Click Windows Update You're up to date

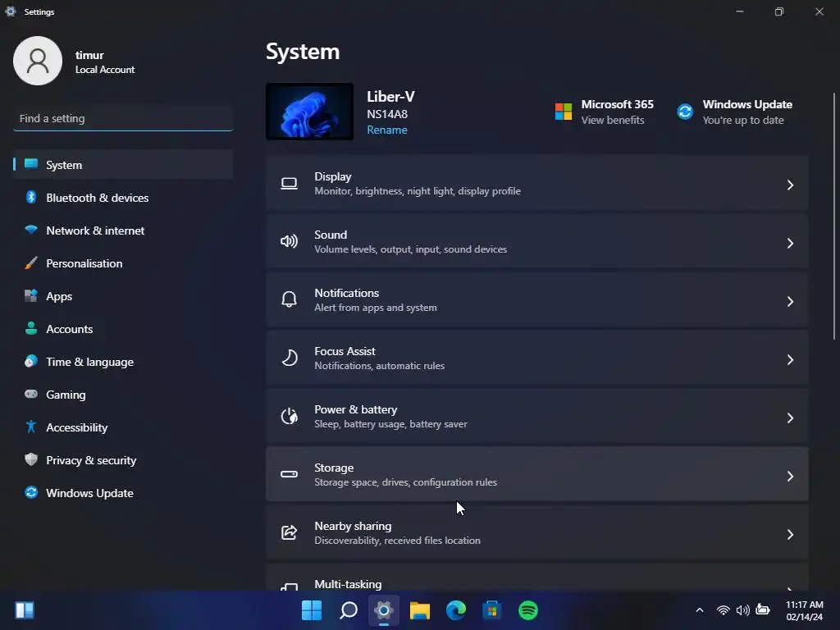point(743,120)
